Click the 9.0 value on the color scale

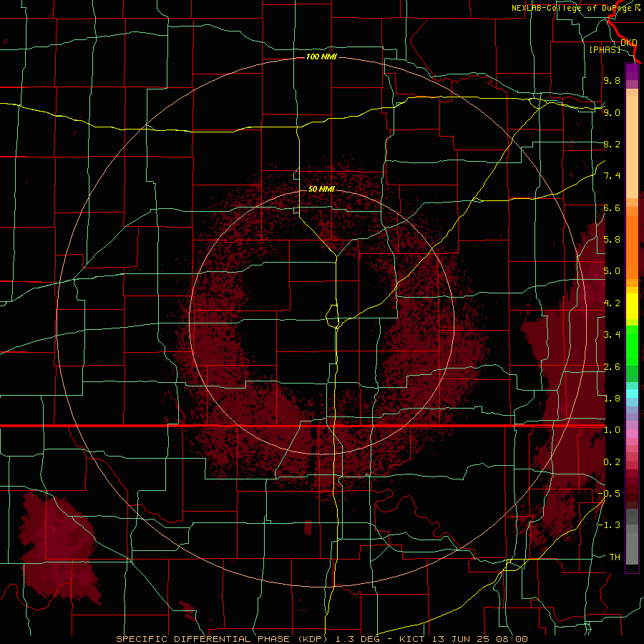coord(612,112)
